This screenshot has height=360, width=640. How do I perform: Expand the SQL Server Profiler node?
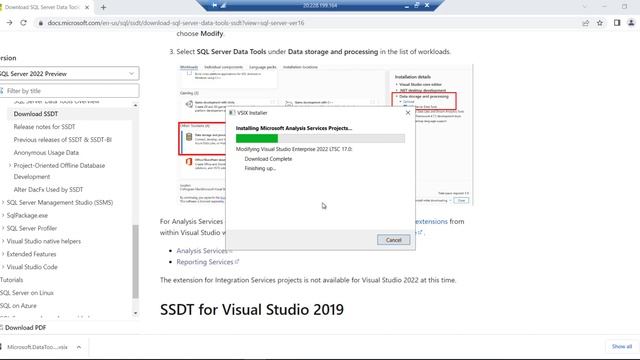[3, 228]
